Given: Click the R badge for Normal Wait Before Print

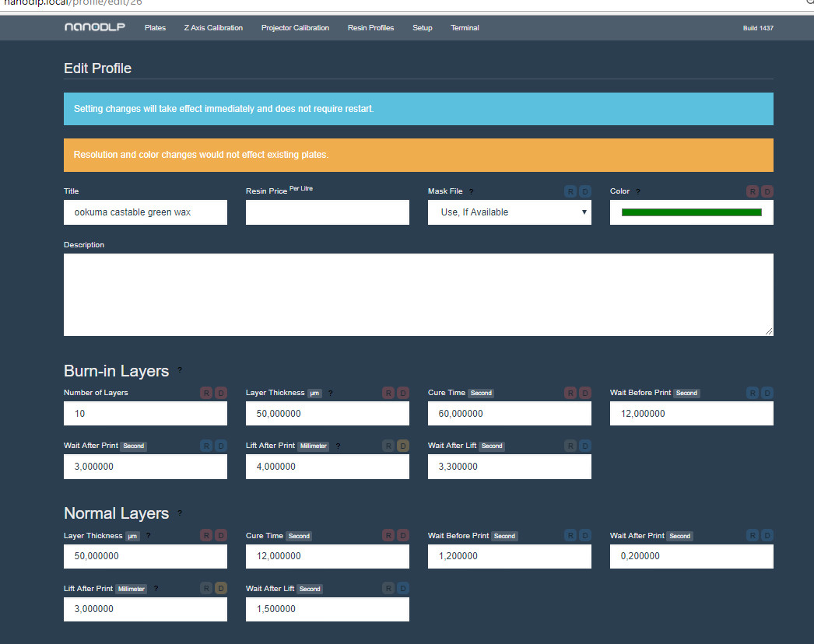Looking at the screenshot, I should [x=570, y=535].
